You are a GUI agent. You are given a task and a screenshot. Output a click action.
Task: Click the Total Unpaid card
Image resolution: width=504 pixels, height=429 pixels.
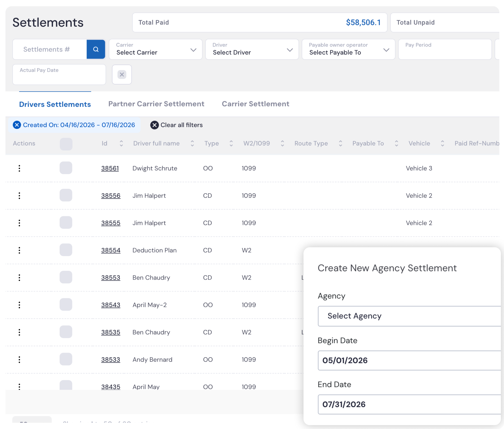click(445, 22)
